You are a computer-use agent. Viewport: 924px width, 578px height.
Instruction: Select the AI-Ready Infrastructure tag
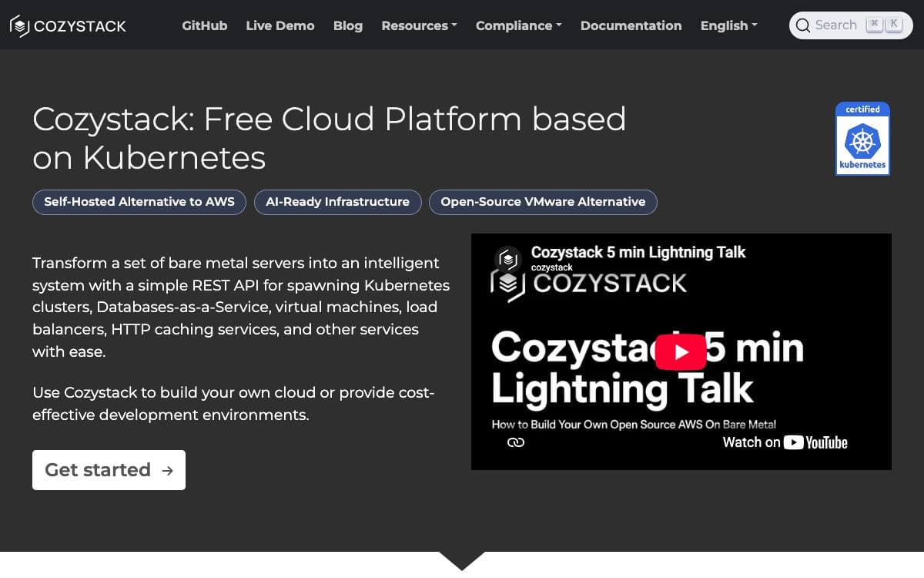[x=337, y=202]
